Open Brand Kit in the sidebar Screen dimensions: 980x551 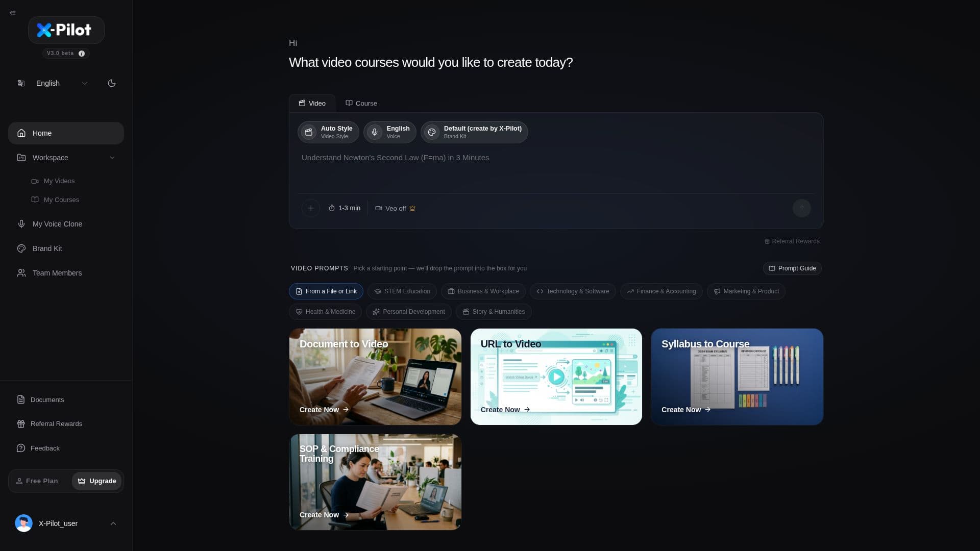pyautogui.click(x=66, y=248)
